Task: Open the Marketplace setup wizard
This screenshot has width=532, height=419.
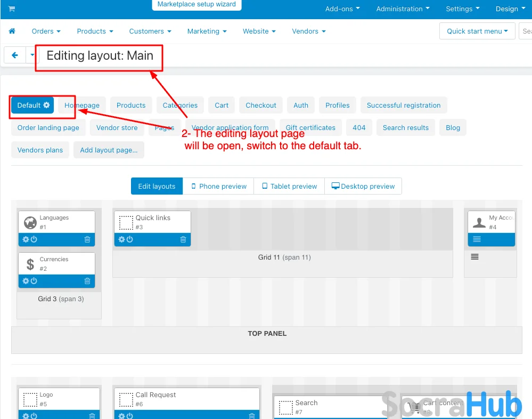Action: (x=197, y=5)
